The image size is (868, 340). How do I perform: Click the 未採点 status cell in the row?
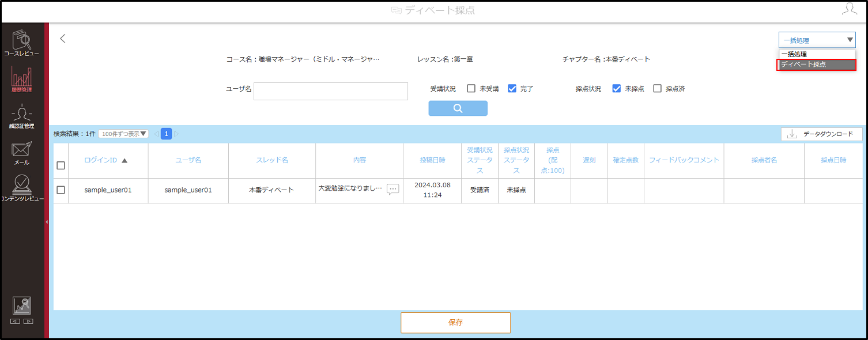click(x=516, y=190)
